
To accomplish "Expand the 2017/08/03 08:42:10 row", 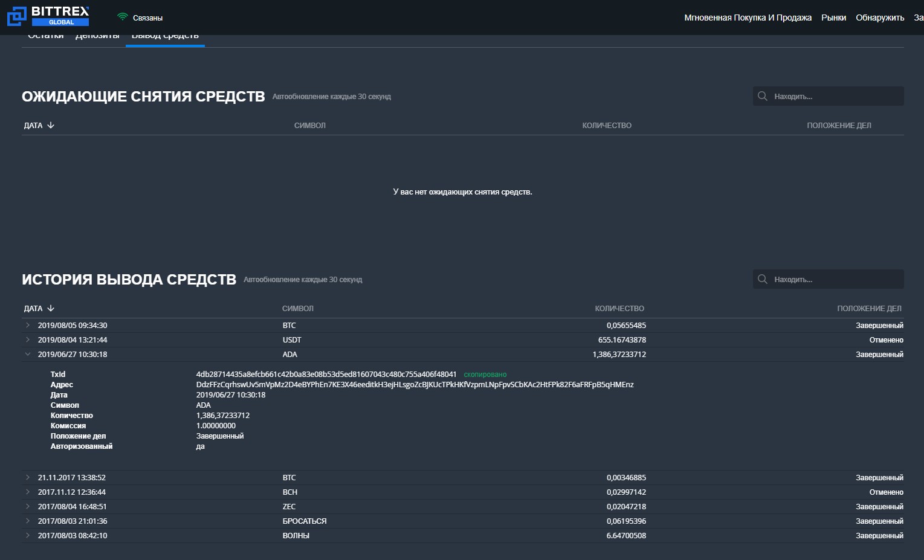I will pos(28,535).
